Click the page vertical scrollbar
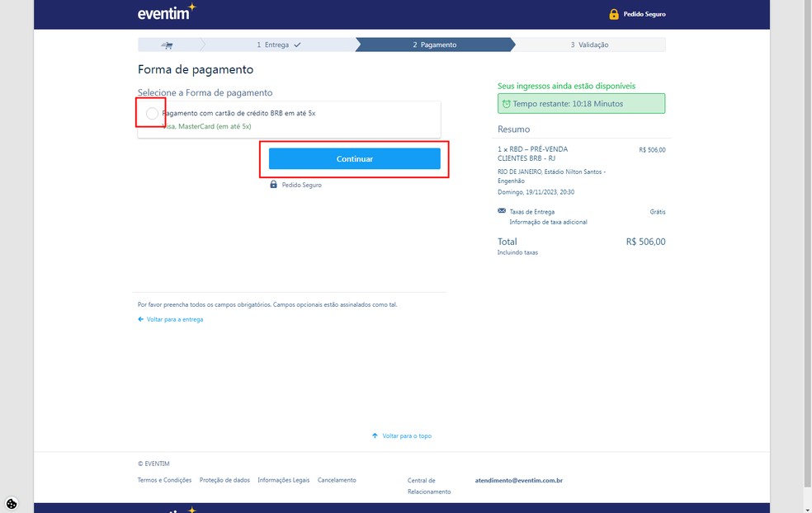812x513 pixels. click(807, 243)
